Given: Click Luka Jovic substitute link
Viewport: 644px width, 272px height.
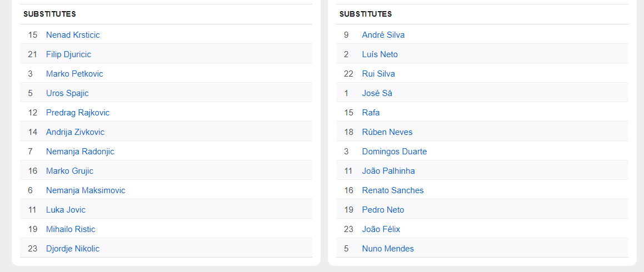Looking at the screenshot, I should pyautogui.click(x=66, y=210).
